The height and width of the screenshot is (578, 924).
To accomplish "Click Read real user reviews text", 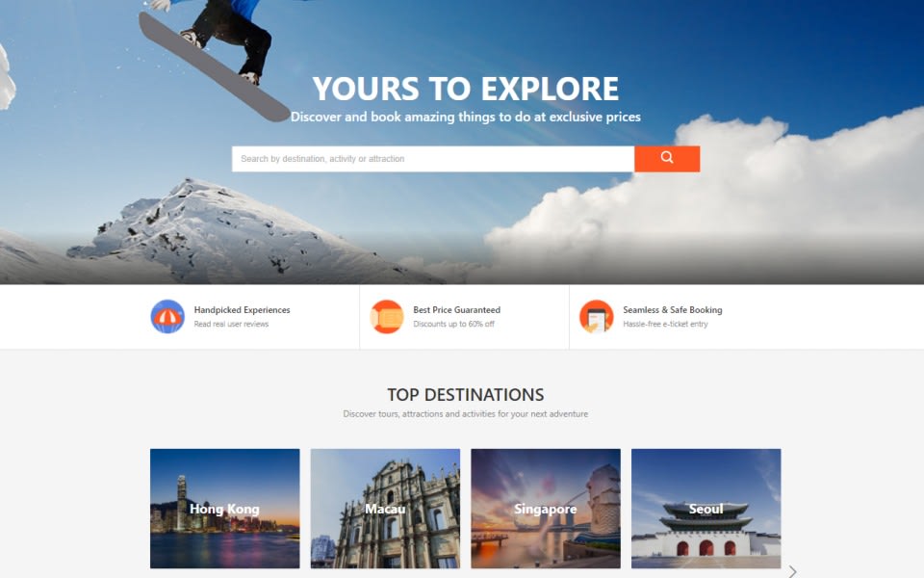I will pyautogui.click(x=231, y=324).
